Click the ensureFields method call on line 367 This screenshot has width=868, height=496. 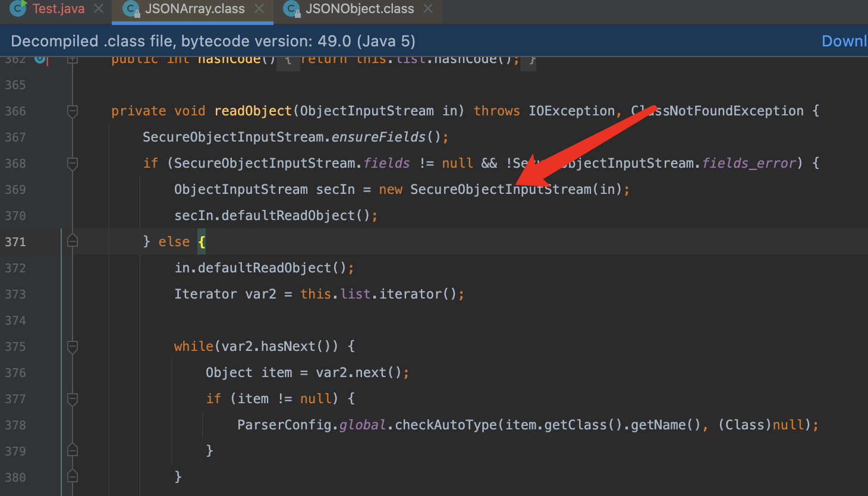click(378, 137)
